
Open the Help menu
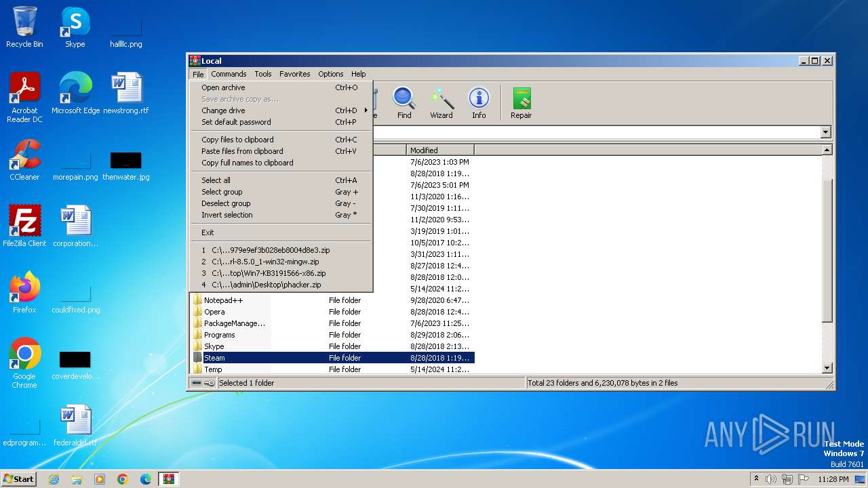click(x=359, y=74)
